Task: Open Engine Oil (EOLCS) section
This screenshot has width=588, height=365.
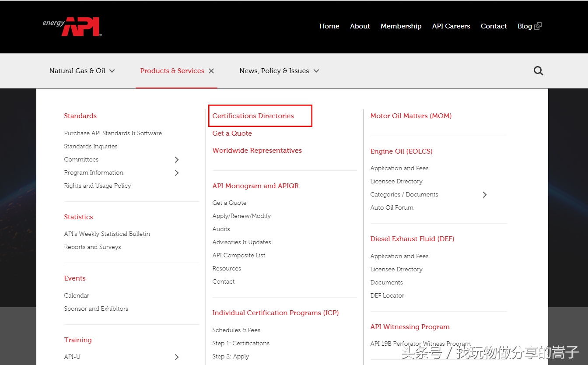Action: click(x=401, y=151)
